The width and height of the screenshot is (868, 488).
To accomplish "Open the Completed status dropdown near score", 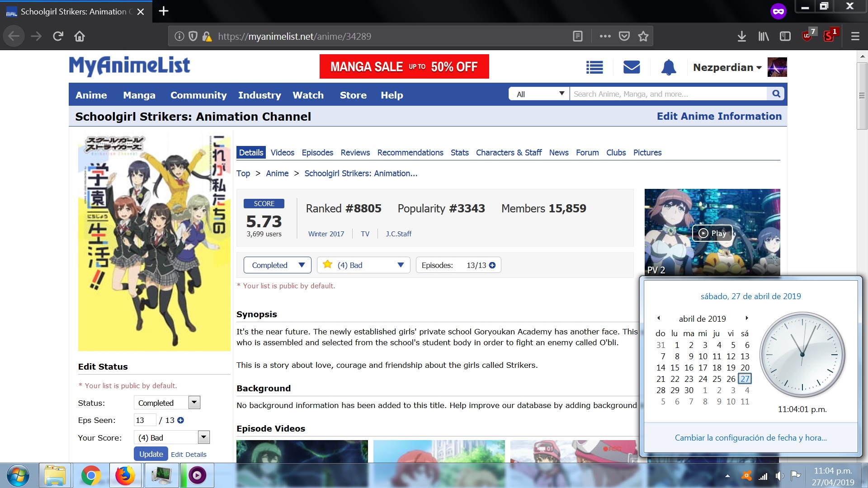I will click(x=277, y=265).
